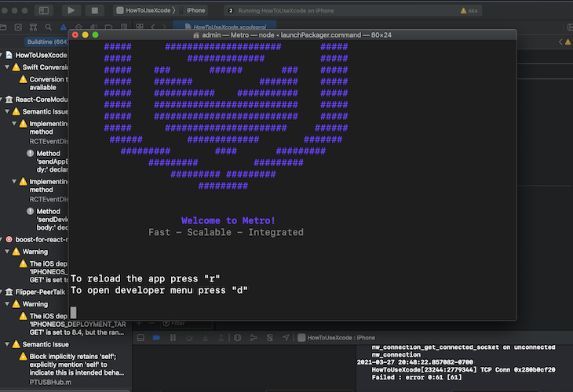Select the Flipper-PeerTalk target row

pyautogui.click(x=37, y=292)
